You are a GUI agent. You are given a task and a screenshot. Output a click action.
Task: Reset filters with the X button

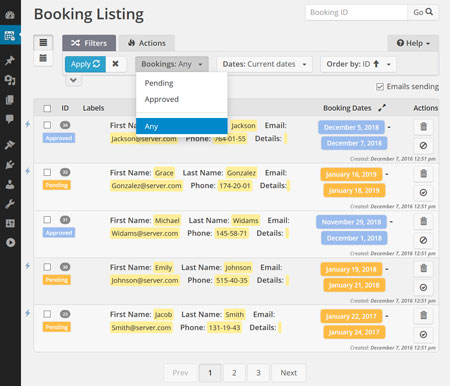116,64
